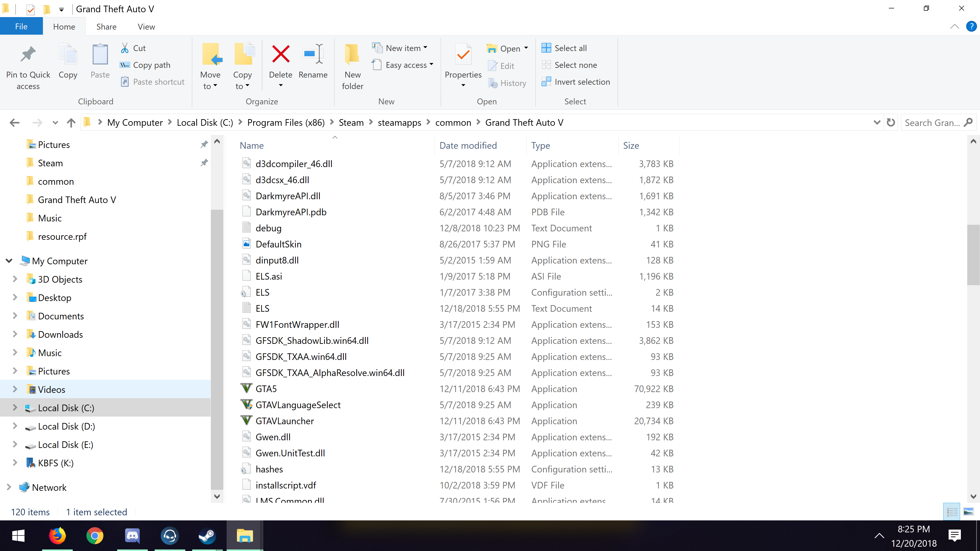Open the View ribbon tab
This screenshot has width=980, height=551.
pos(146,27)
